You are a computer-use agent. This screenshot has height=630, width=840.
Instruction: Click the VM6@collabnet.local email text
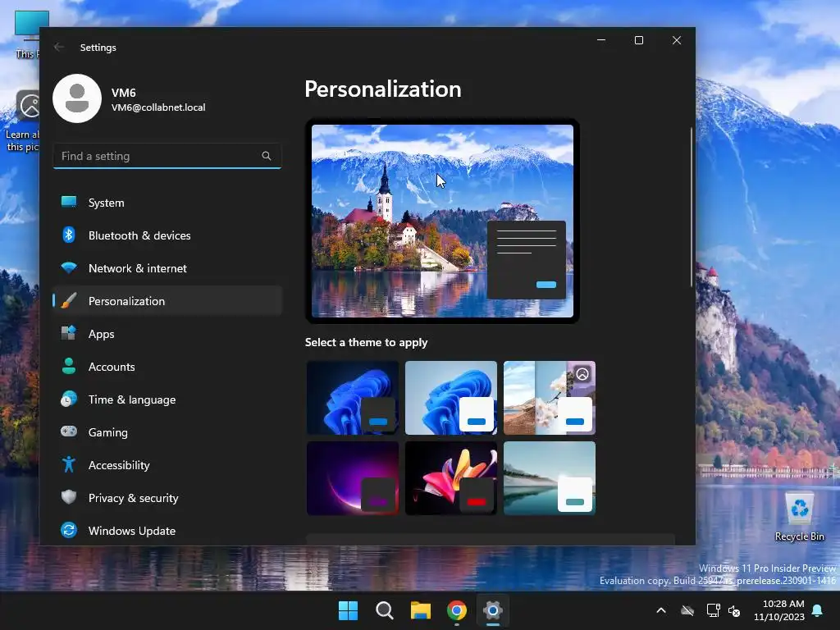[158, 107]
